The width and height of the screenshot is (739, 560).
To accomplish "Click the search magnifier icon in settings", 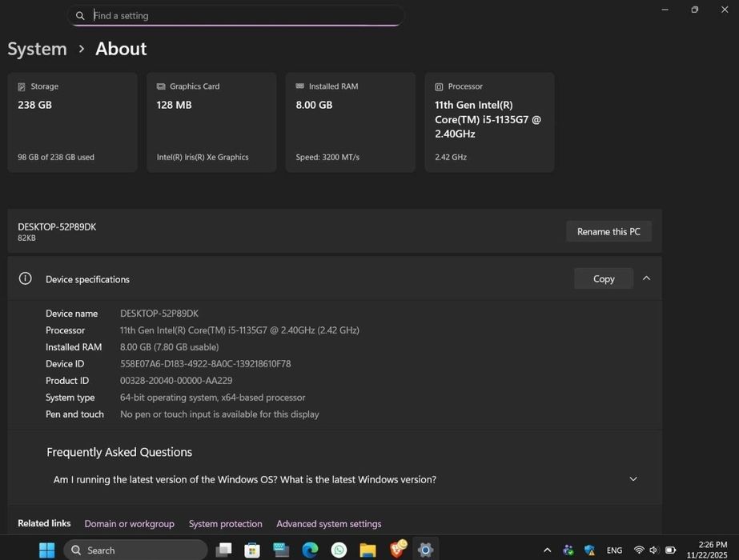I will click(x=80, y=15).
